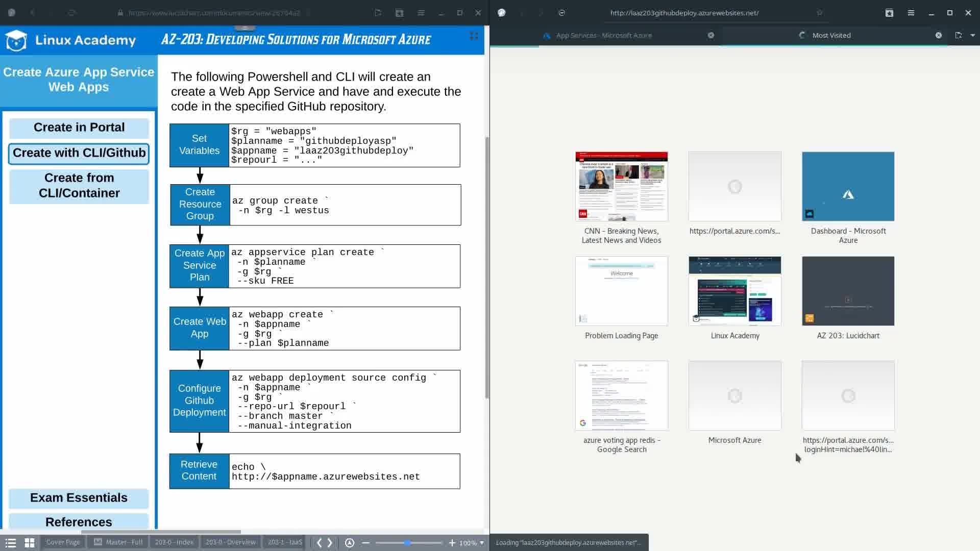Select the 203-0 - Overview page tab

click(230, 542)
